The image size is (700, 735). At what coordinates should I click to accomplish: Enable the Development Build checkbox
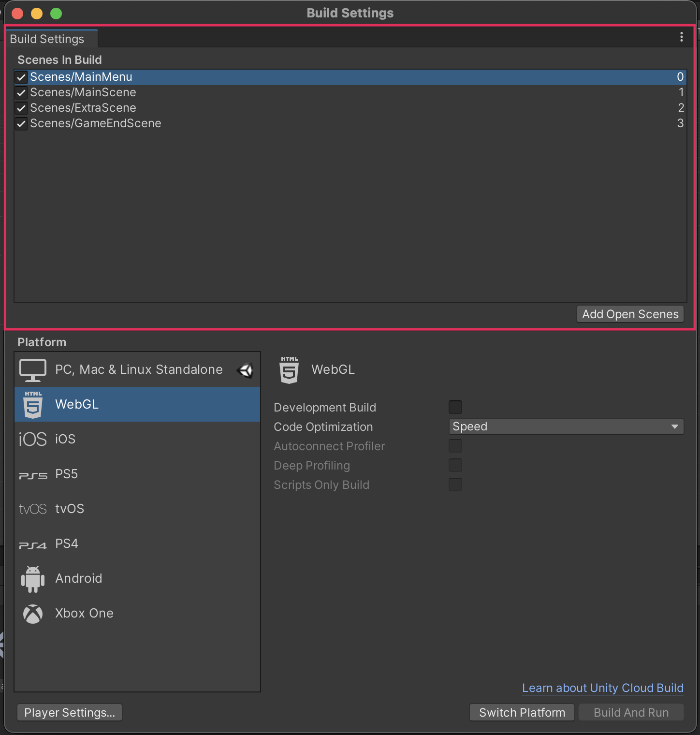(455, 407)
